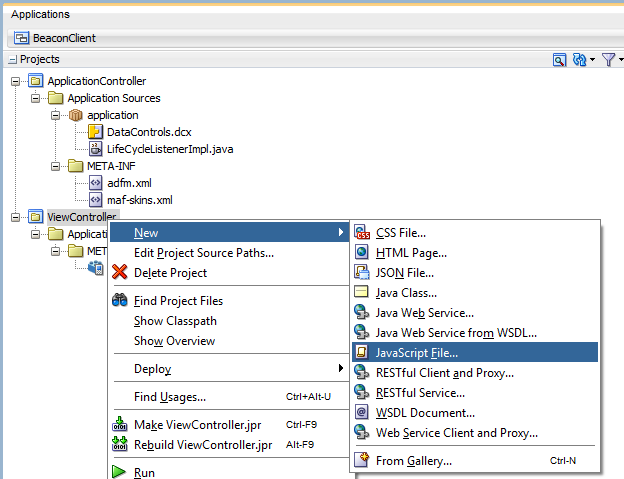Click the Make ViewController.jpr build icon
Viewport: 624px width, 479px height.
coord(119,424)
